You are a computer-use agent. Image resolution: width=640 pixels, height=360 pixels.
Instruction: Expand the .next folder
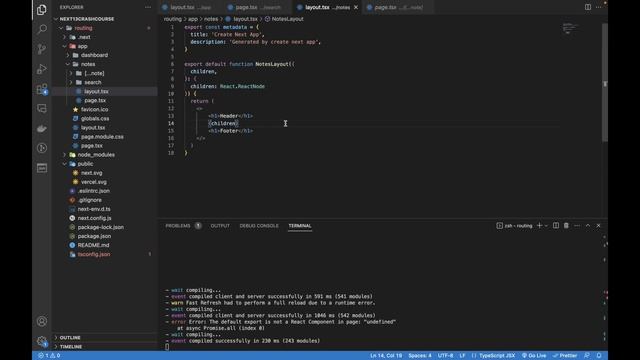(84, 37)
